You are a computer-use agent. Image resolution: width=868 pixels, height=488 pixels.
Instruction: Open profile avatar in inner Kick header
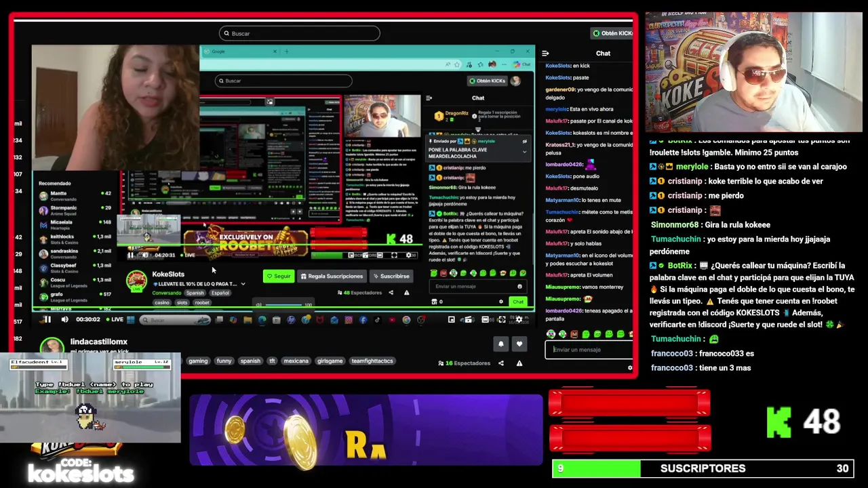pos(516,81)
